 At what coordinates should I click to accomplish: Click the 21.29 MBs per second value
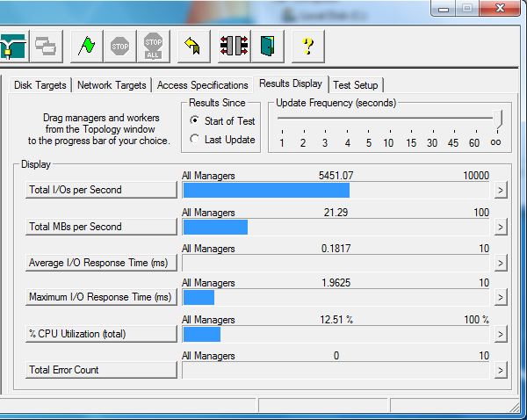336,213
